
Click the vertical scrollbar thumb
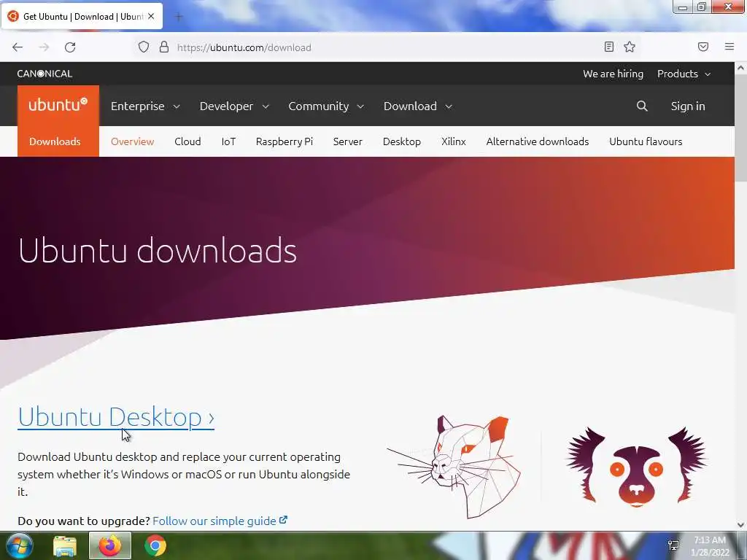point(741,128)
